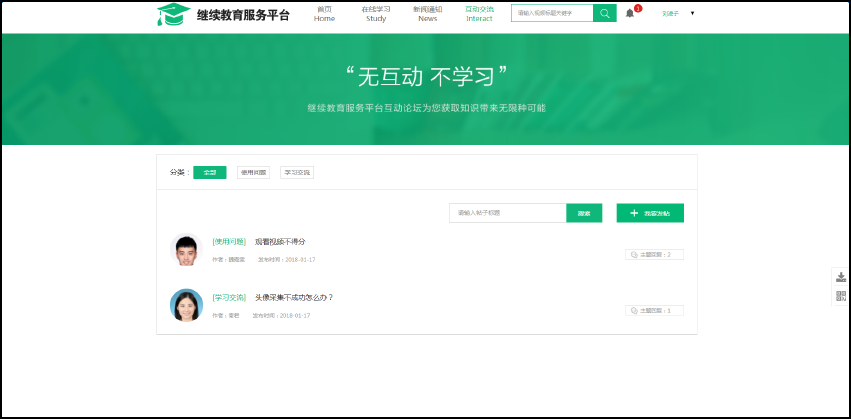Expand the user account dropdown arrow

692,13
